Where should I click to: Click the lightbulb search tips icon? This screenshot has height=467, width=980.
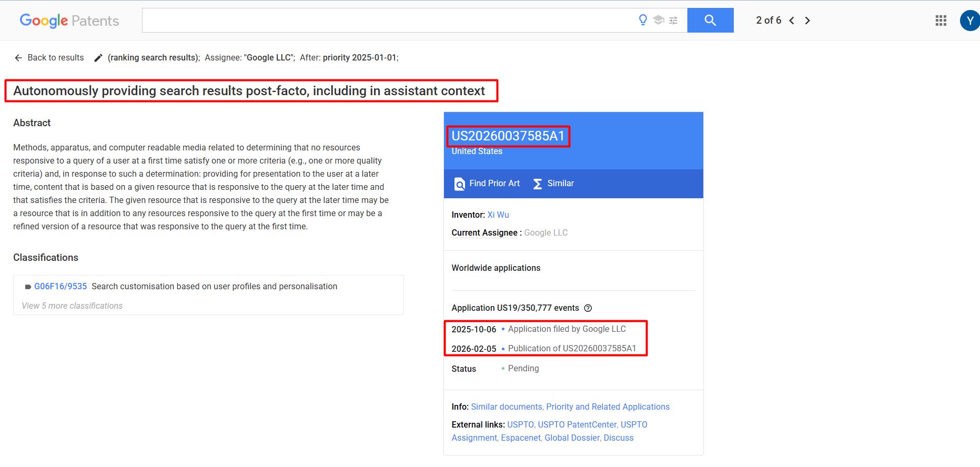tap(643, 20)
